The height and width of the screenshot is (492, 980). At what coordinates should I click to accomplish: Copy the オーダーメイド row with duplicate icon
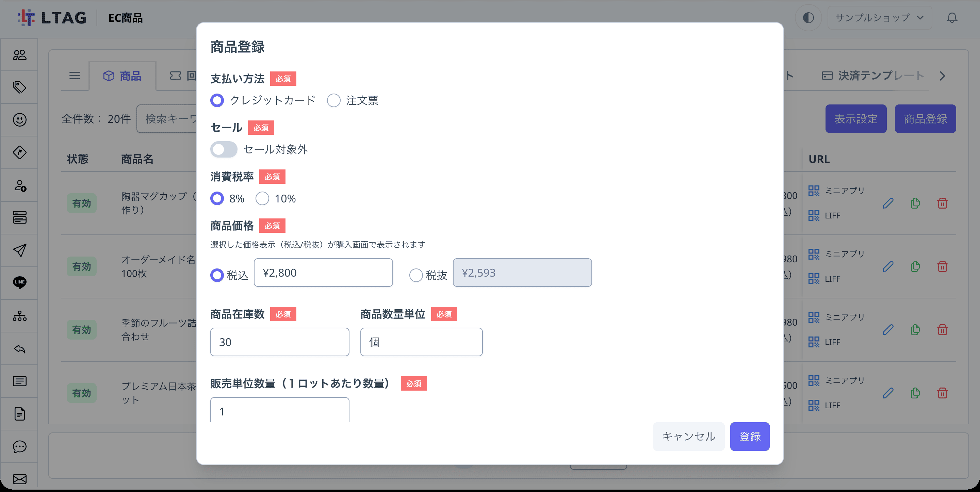[915, 266]
